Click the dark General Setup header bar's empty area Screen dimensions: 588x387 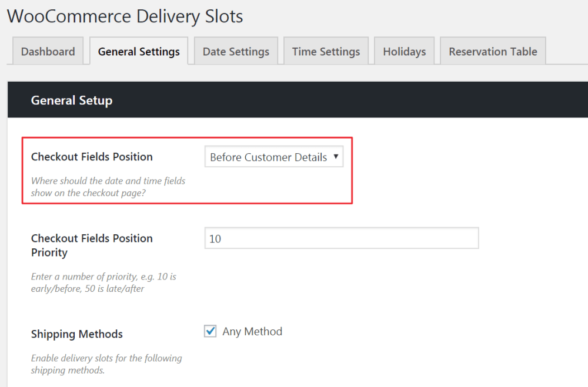353,100
